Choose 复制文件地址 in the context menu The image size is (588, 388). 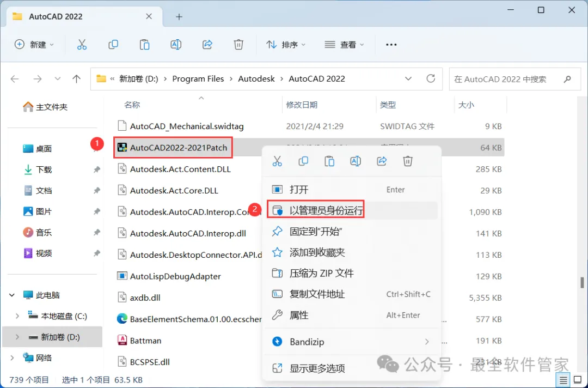point(351,294)
